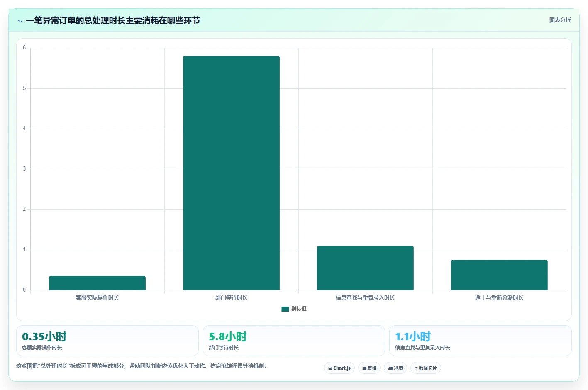The height and width of the screenshot is (390, 588).
Task: Click the y-axis tick value 3
Action: pyautogui.click(x=24, y=169)
